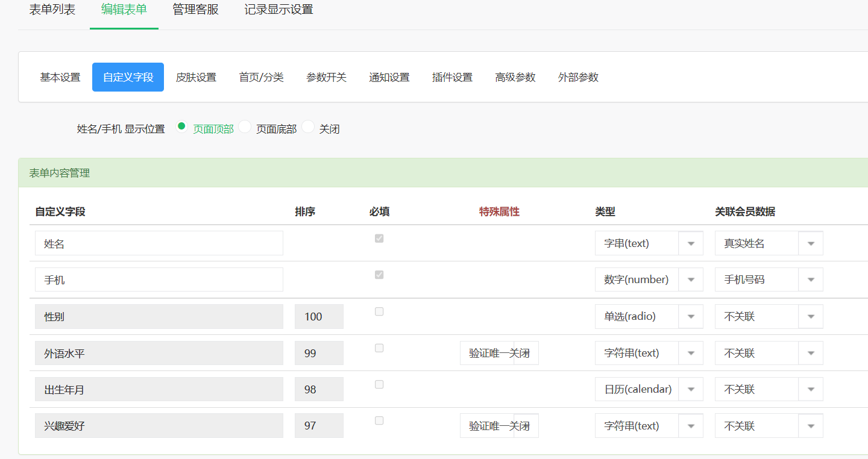
Task: Switch to the 表单列表 tab
Action: pyautogui.click(x=52, y=10)
